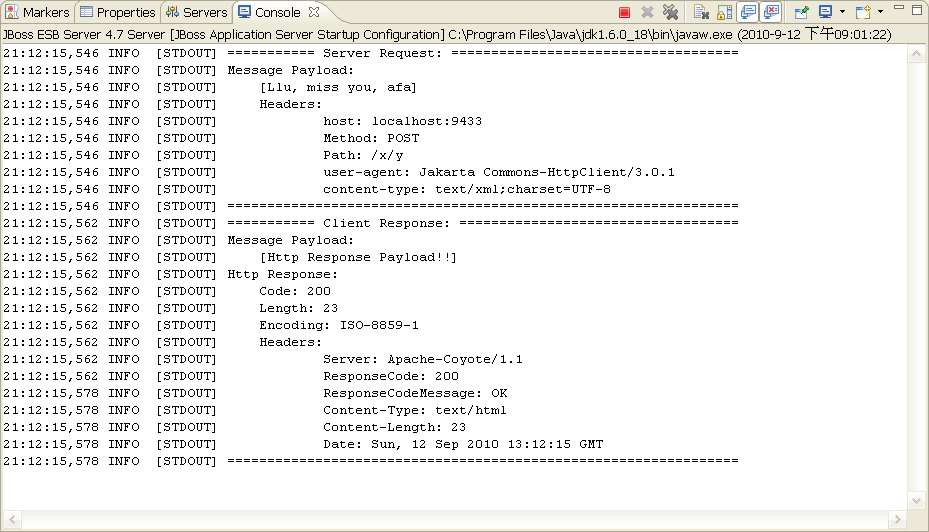This screenshot has width=929, height=532.
Task: Toggle show console on standard error change
Action: 771,12
